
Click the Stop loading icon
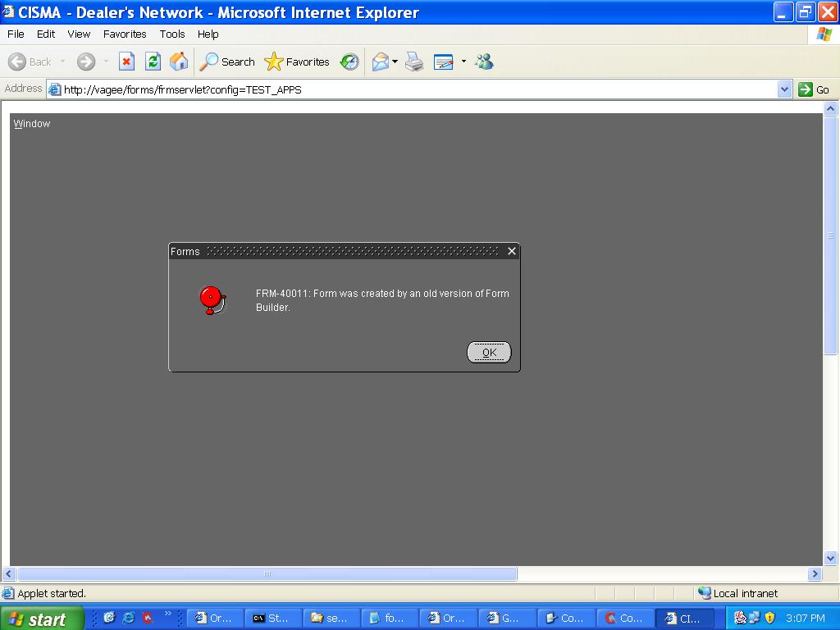pos(126,62)
